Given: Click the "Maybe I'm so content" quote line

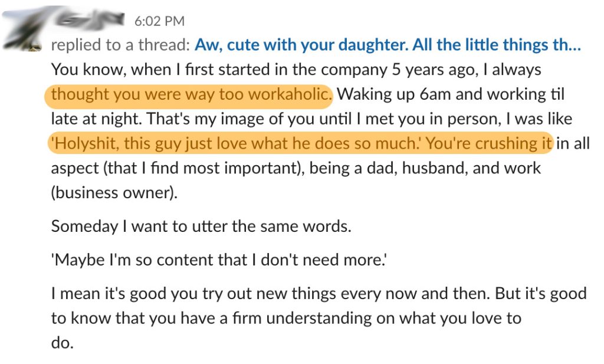Looking at the screenshot, I should pyautogui.click(x=219, y=260).
